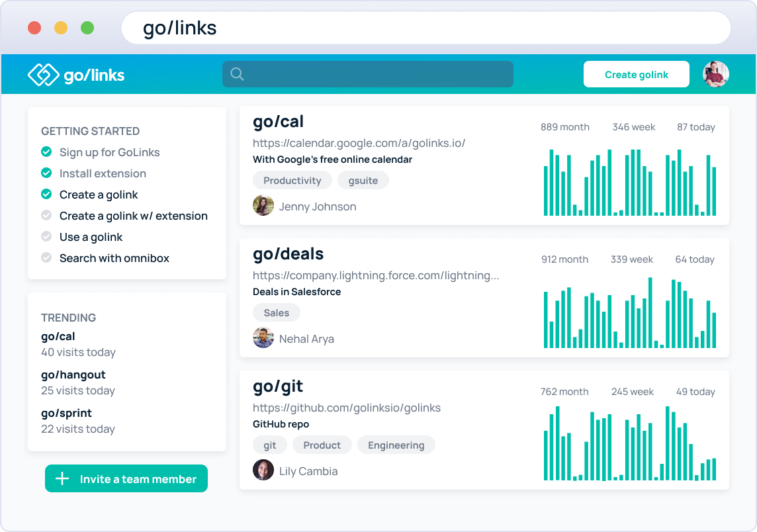Click the green macOS maximize dot
757x532 pixels.
pos(87,28)
